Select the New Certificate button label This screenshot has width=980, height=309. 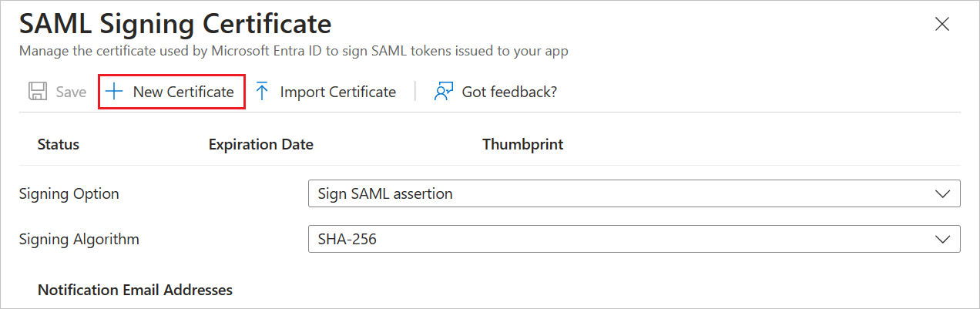click(183, 92)
